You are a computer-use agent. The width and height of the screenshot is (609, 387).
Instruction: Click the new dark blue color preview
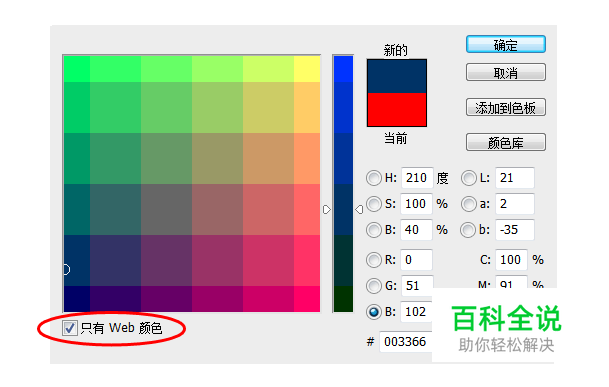(x=397, y=76)
